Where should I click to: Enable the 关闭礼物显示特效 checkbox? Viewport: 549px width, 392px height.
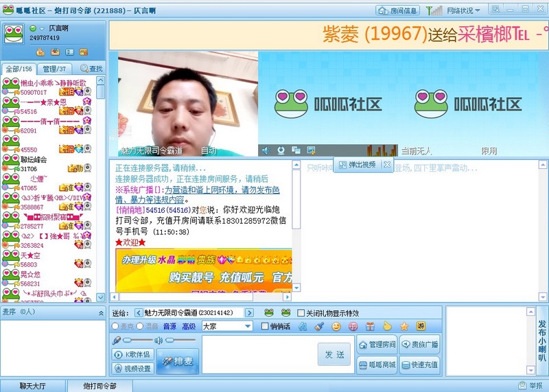pos(301,313)
